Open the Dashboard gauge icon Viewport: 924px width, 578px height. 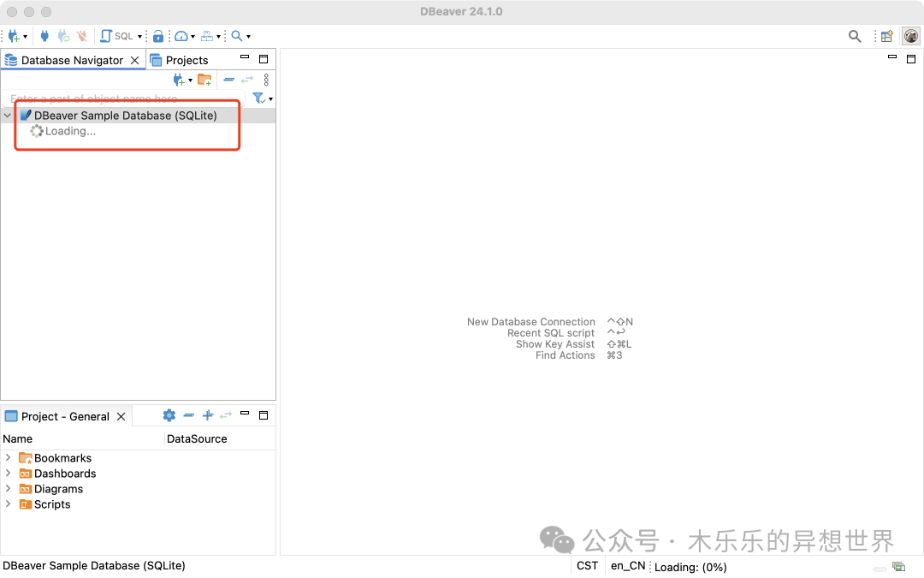pos(181,36)
